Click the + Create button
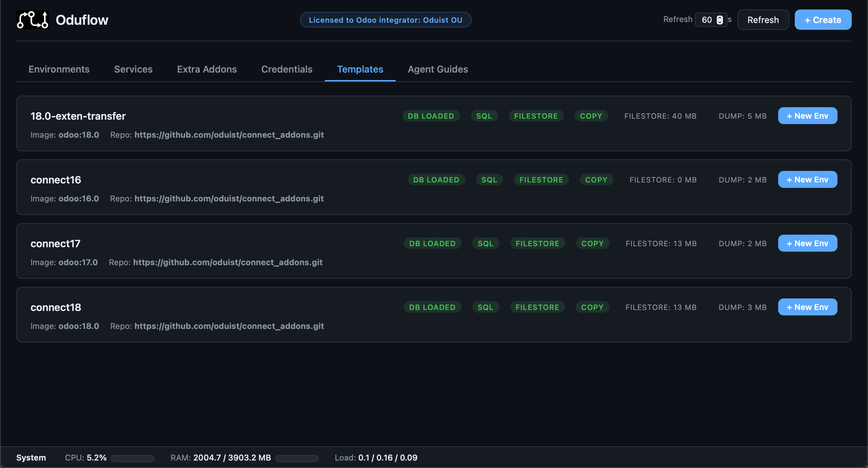The image size is (868, 468). click(823, 20)
